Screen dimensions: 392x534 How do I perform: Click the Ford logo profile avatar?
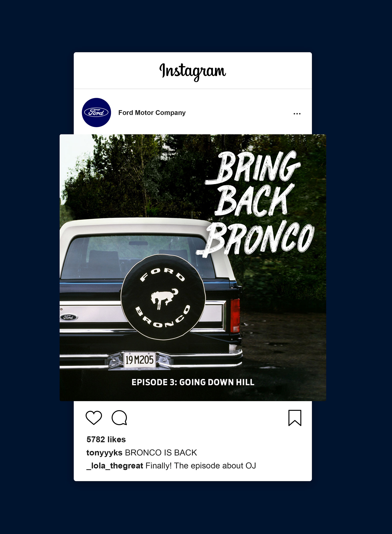coord(96,112)
